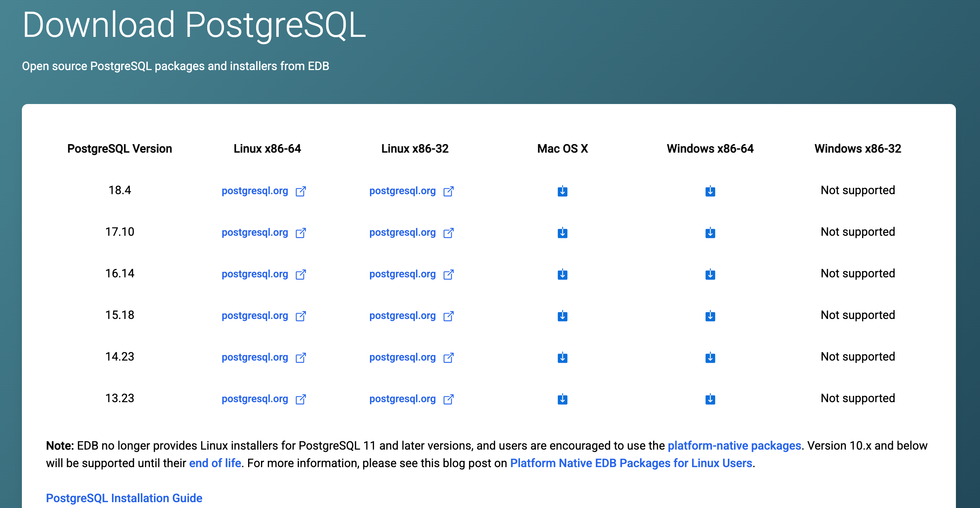Image resolution: width=980 pixels, height=508 pixels.
Task: Open postgresql.org Linux x86-32 link for 14.23
Action: pos(411,357)
